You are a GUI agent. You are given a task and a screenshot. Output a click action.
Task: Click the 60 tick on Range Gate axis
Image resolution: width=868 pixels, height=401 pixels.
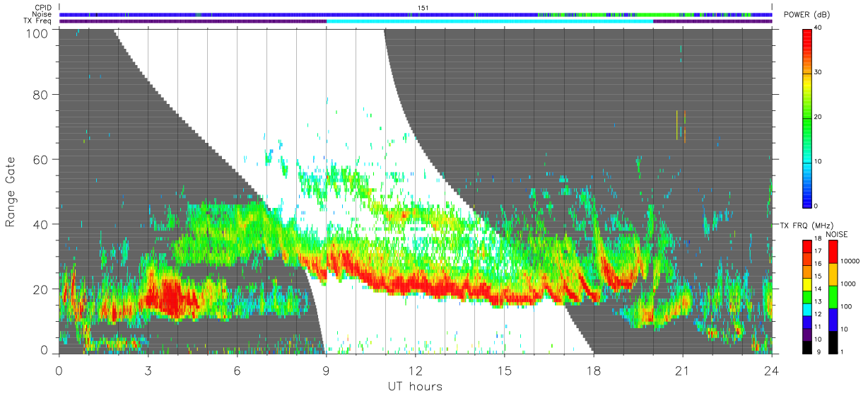(x=40, y=160)
